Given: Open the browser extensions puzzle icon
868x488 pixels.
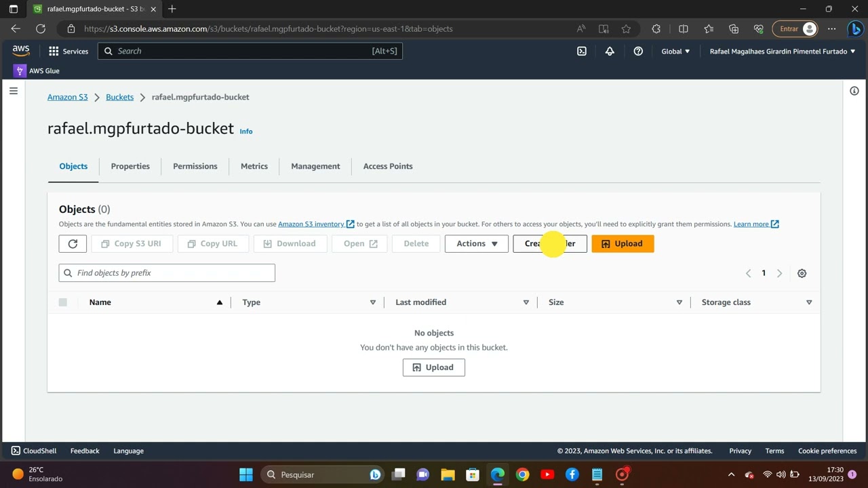Looking at the screenshot, I should (x=656, y=28).
